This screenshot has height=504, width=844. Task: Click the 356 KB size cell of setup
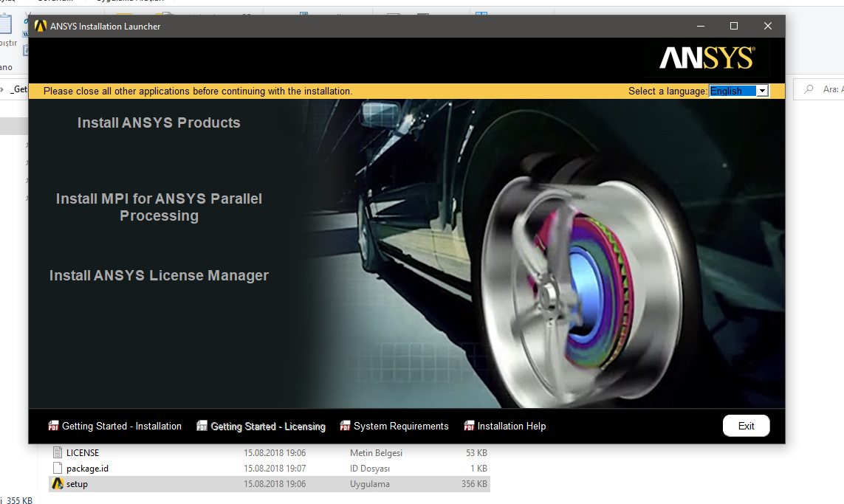(473, 484)
